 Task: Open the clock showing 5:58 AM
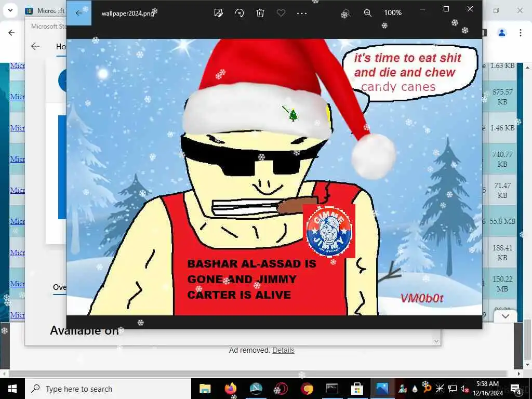click(487, 389)
